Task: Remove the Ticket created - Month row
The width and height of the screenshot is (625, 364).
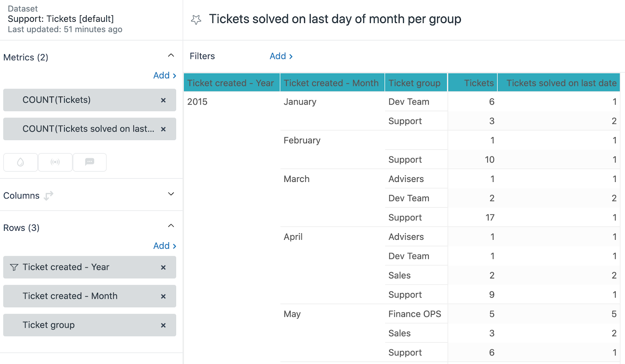Action: coord(163,296)
